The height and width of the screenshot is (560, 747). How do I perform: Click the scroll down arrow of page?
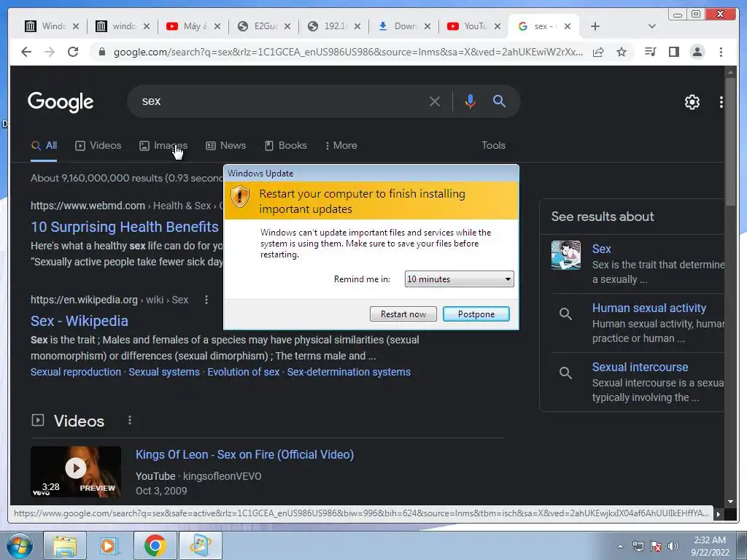[x=730, y=502]
